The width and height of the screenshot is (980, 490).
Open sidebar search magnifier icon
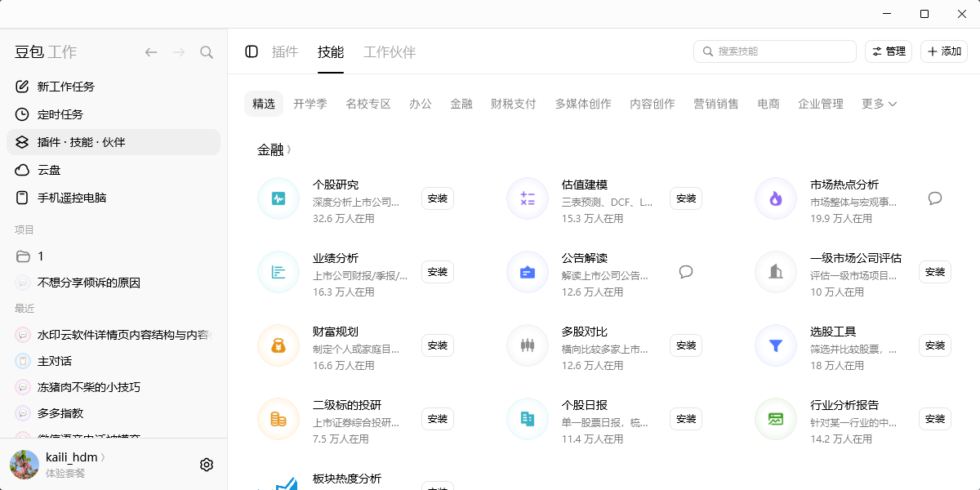[207, 52]
